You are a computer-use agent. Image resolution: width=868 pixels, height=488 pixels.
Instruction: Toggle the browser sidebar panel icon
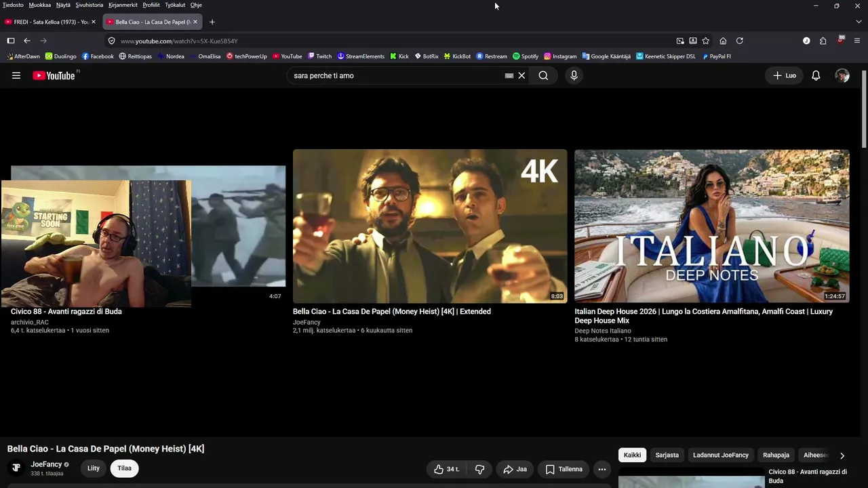point(11,41)
